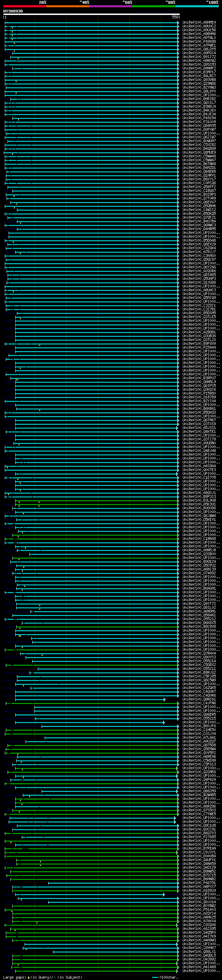Click the green alignment bar for UniRef100_C1N848
Viewport: 222px width, 980px height.
pyautogui.click(x=92, y=539)
